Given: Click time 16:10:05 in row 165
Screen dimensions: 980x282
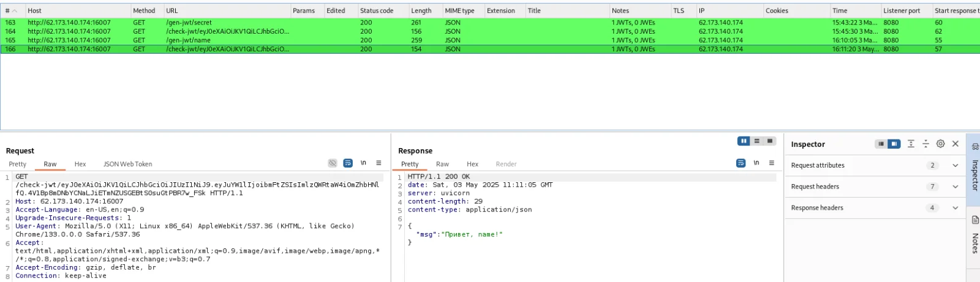Looking at the screenshot, I should coord(854,40).
